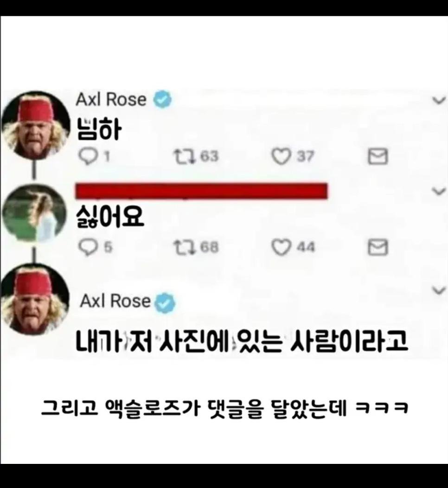The width and height of the screenshot is (448, 488).
Task: Like the first tweet with 37 likes
Action: click(281, 156)
